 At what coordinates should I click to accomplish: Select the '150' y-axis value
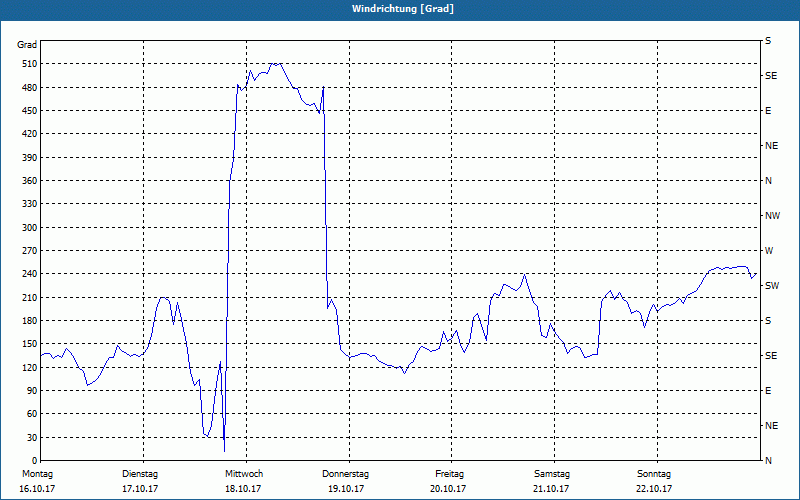[x=31, y=344]
